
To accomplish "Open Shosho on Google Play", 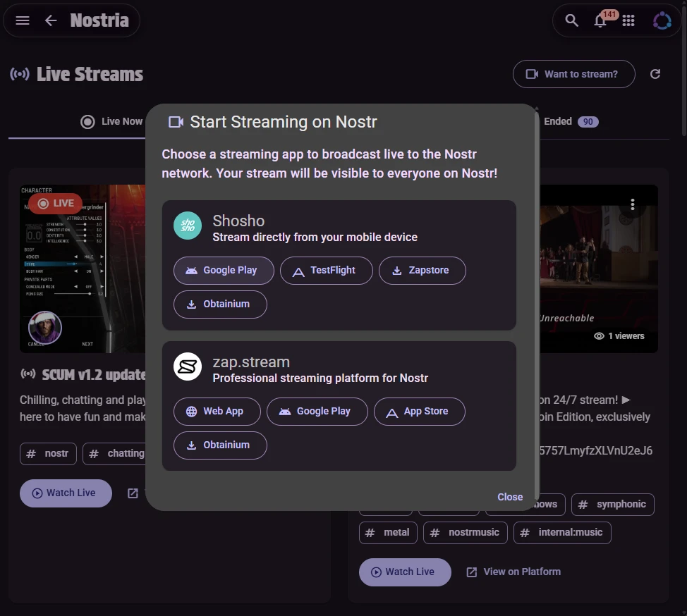I will pos(224,270).
